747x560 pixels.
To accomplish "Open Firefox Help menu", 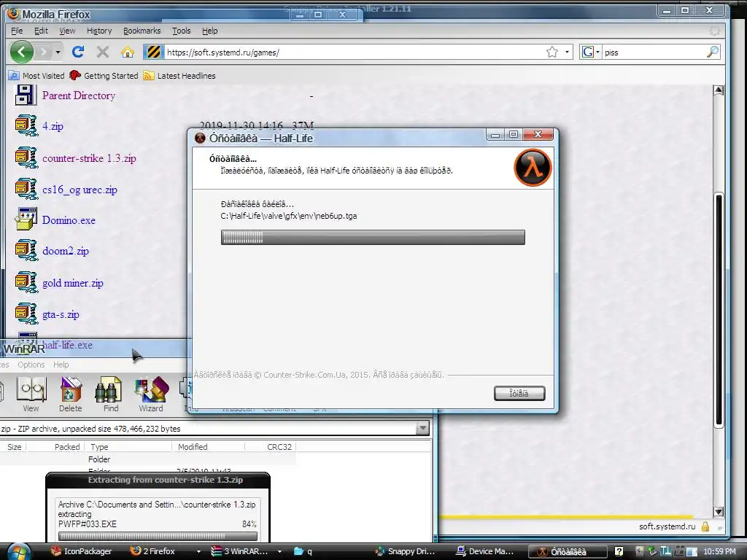I will tap(209, 31).
